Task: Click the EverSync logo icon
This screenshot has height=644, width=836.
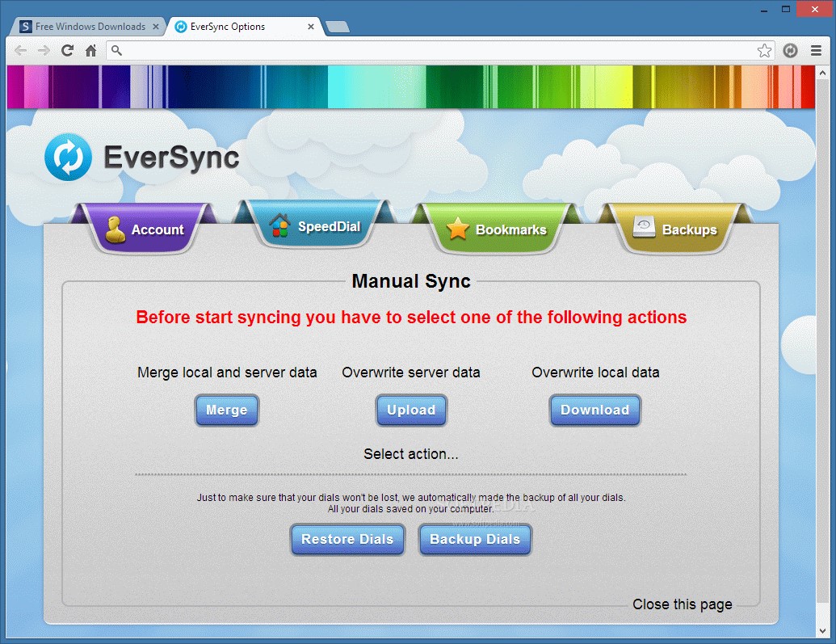Action: pyautogui.click(x=69, y=157)
